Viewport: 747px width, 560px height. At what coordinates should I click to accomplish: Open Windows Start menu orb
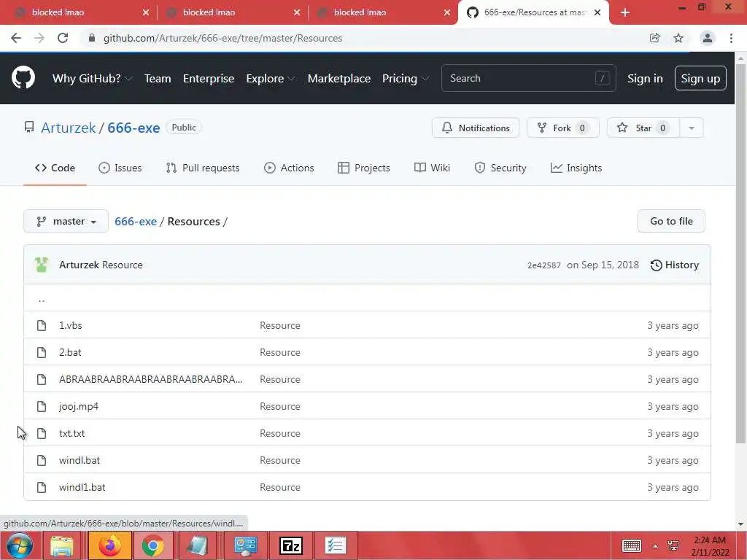pos(20,545)
